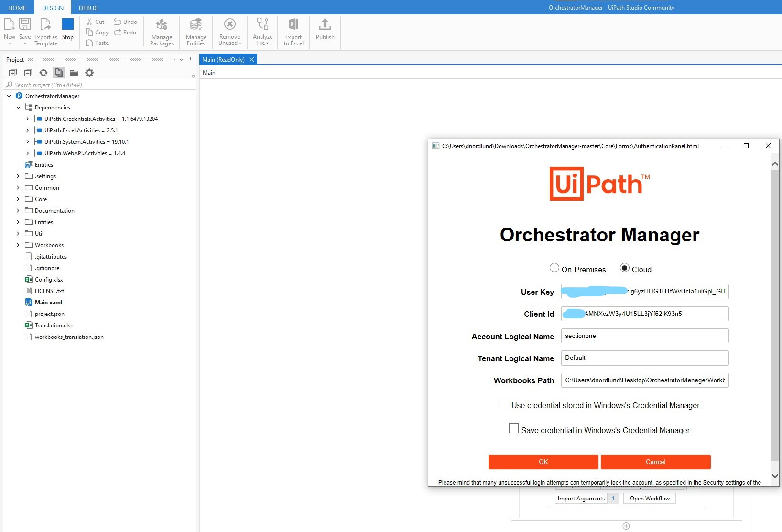Toggle Show All Files in Project panel
Image resolution: width=782 pixels, height=532 pixels.
(59, 73)
